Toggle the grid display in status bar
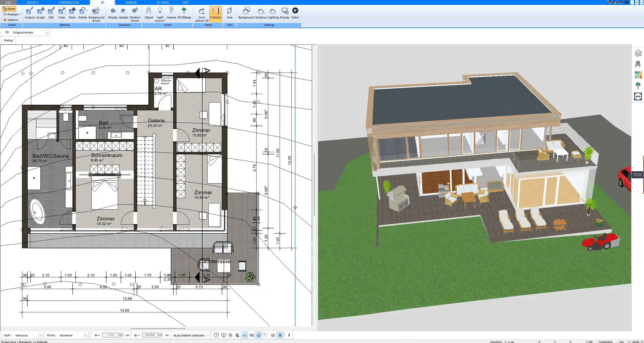Image resolution: width=644 pixels, height=343 pixels. [273, 335]
